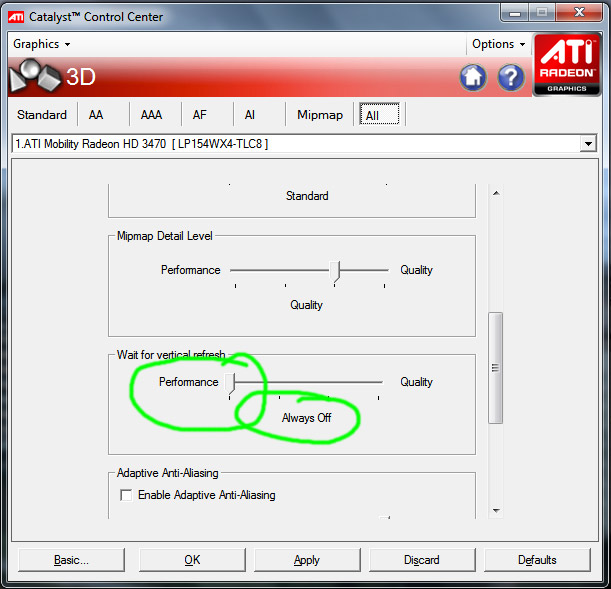Click the OK button
611x589 pixels.
192,560
